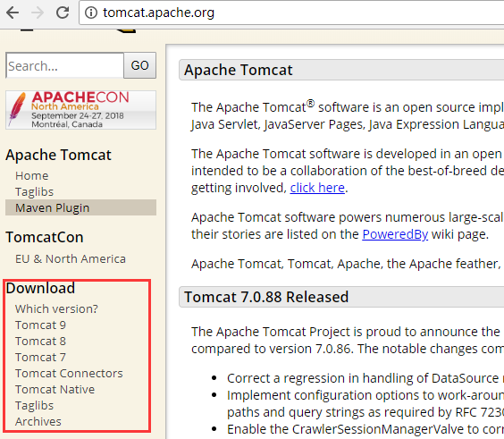Click the 'Apache Tomcat' sidebar section title
504x439 pixels.
click(58, 155)
